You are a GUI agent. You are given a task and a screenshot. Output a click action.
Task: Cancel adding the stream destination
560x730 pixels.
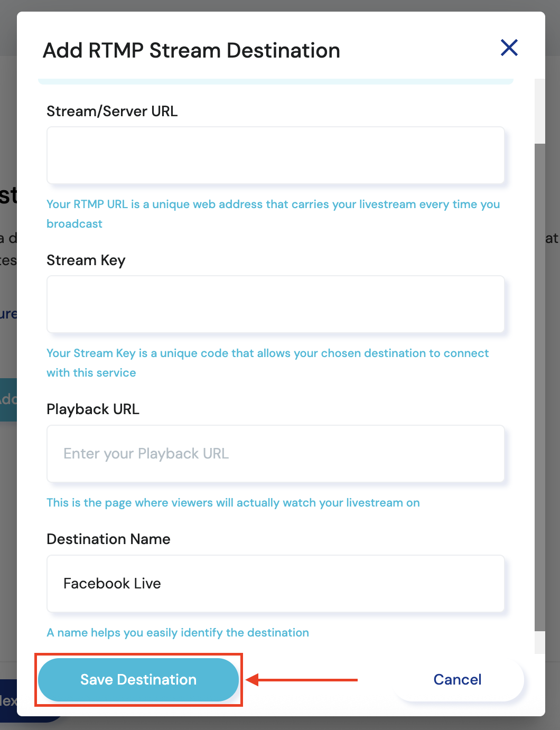(457, 679)
